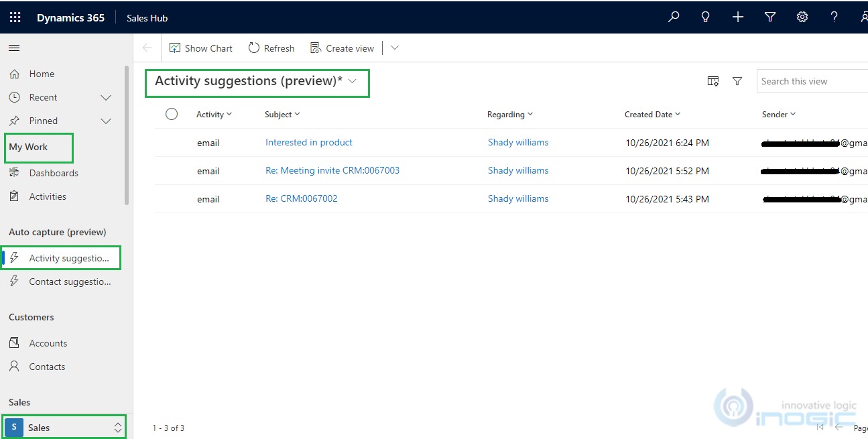This screenshot has height=439, width=868.
Task: Open the Re: CRM:0067002 email
Action: 302,198
